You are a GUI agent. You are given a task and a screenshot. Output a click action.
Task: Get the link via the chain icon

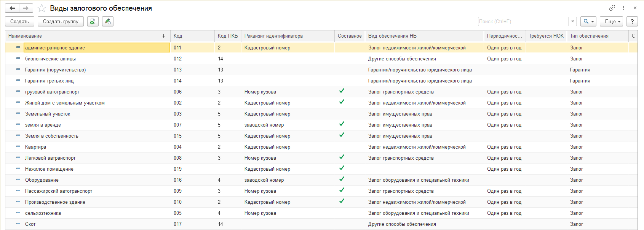(612, 8)
